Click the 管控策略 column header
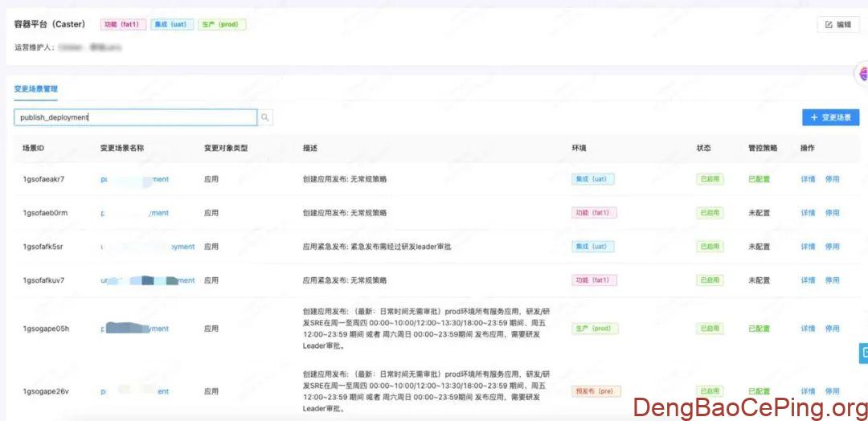Viewport: 868px width, 421px height. pyautogui.click(x=763, y=149)
